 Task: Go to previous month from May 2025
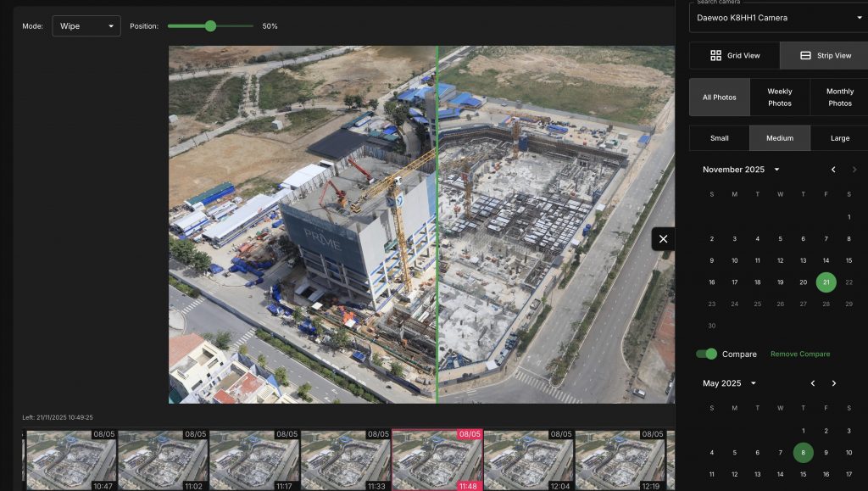(813, 383)
